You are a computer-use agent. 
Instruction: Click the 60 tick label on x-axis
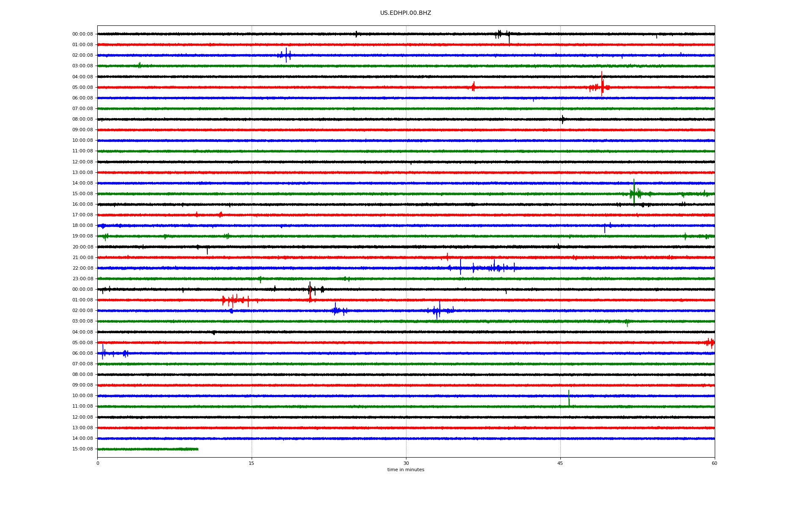point(714,463)
